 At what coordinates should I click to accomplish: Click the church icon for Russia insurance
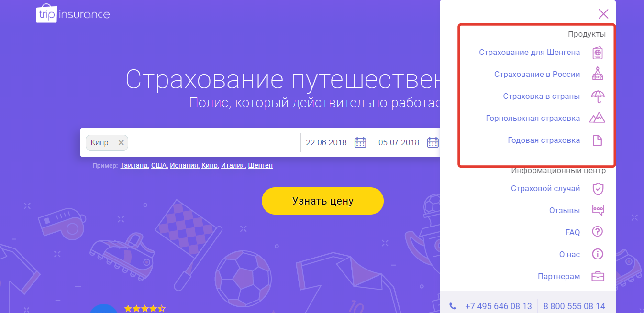(597, 74)
